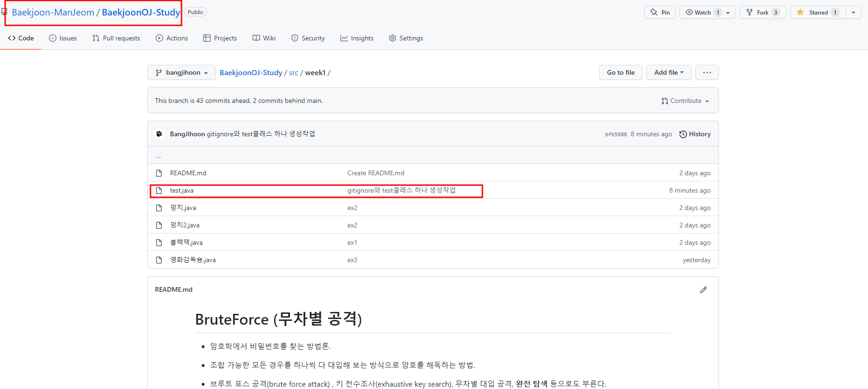The height and width of the screenshot is (389, 868).
Task: Click the BruteForce (무차별 공격) heading
Action: click(x=278, y=319)
